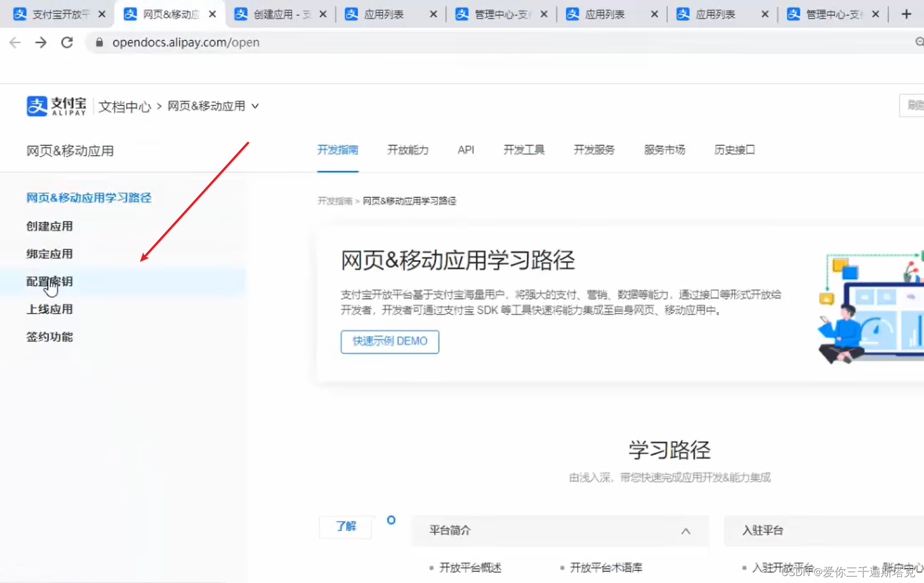Open 签约功能 in the sidebar
Image resolution: width=924 pixels, height=583 pixels.
(49, 337)
